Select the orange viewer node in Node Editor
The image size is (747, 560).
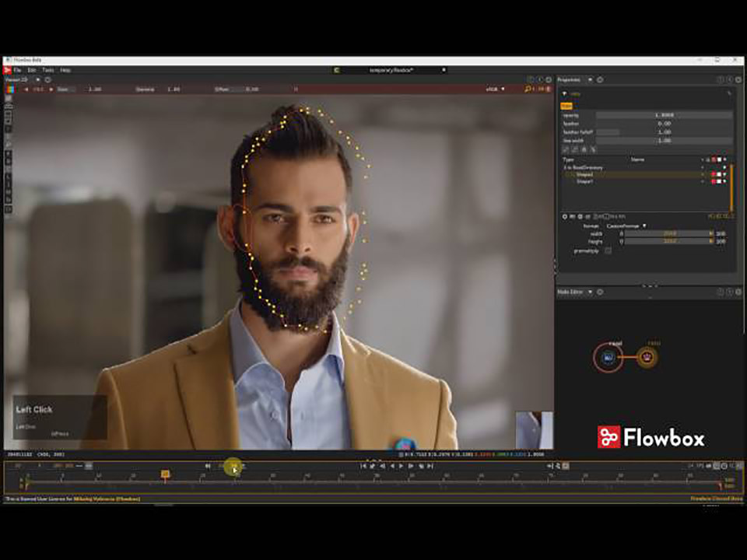pyautogui.click(x=647, y=357)
